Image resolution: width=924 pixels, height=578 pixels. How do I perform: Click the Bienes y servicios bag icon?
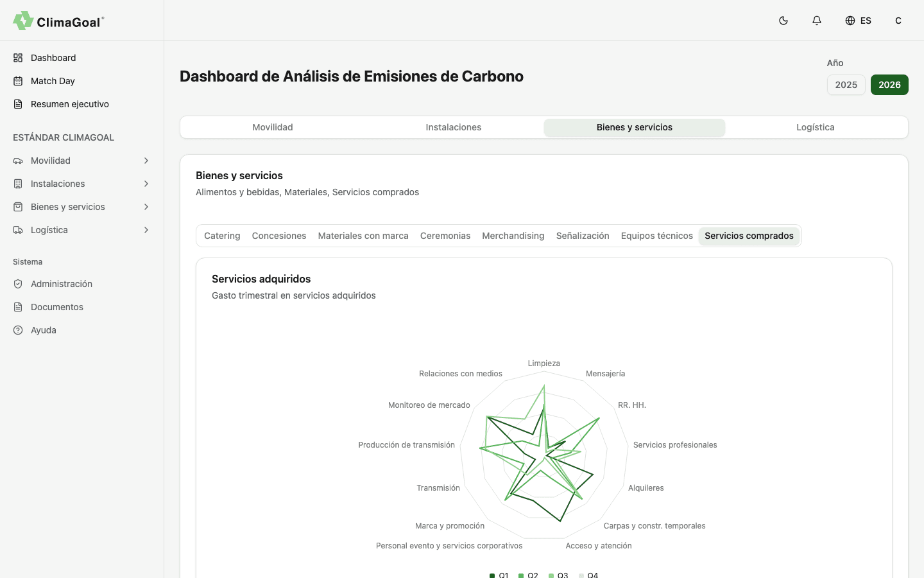[18, 207]
